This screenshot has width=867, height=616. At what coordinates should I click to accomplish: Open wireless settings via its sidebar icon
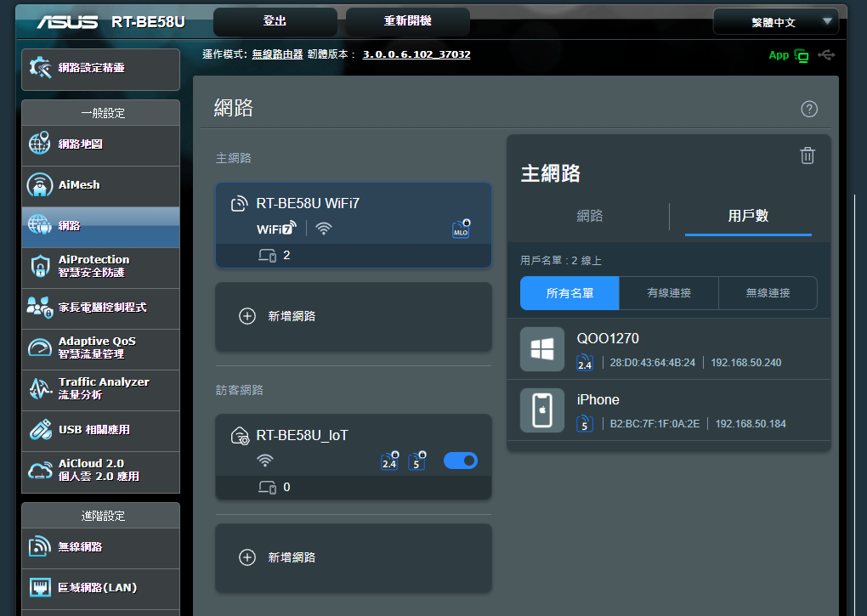point(40,546)
